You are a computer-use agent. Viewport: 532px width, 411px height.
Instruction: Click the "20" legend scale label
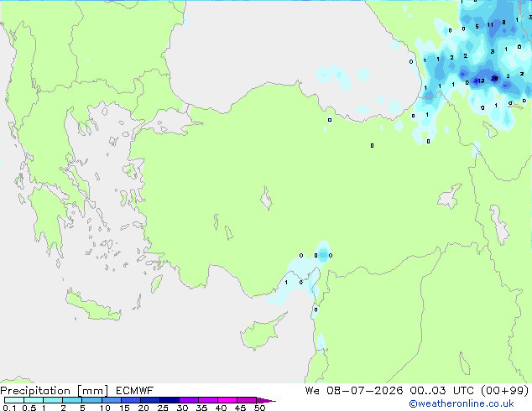[x=143, y=408]
